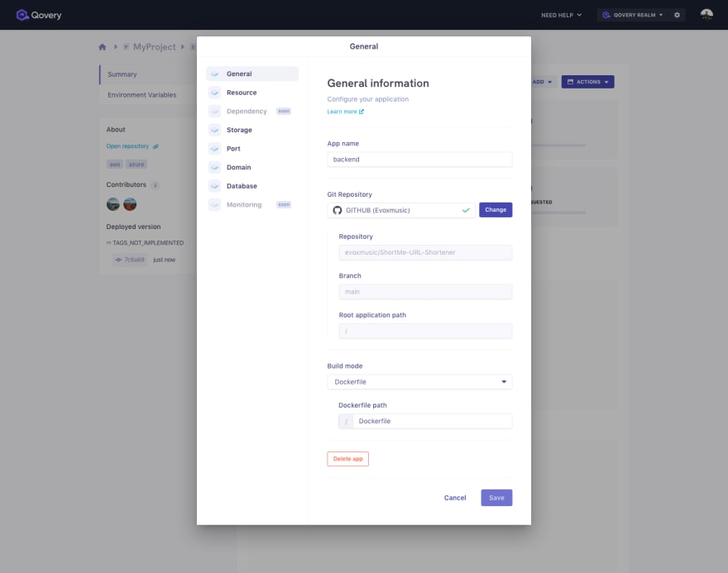This screenshot has width=728, height=573.
Task: Click the external link icon beside Learn more
Action: [x=362, y=112]
